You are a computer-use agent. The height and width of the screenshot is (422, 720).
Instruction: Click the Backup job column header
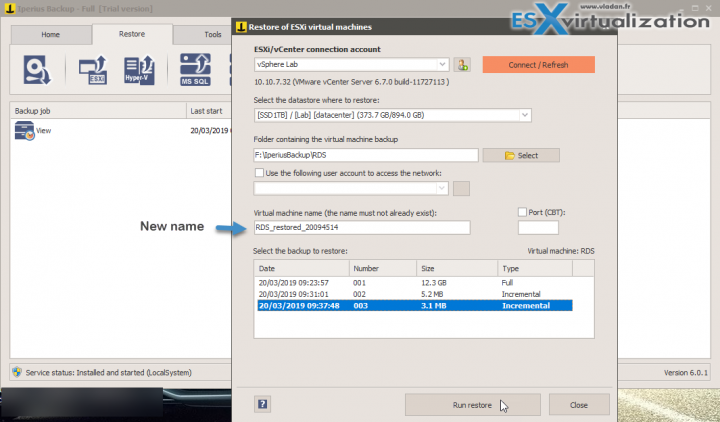[x=98, y=111]
